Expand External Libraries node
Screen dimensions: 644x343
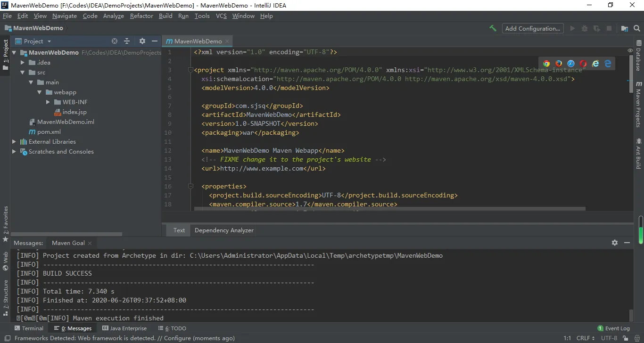14,141
